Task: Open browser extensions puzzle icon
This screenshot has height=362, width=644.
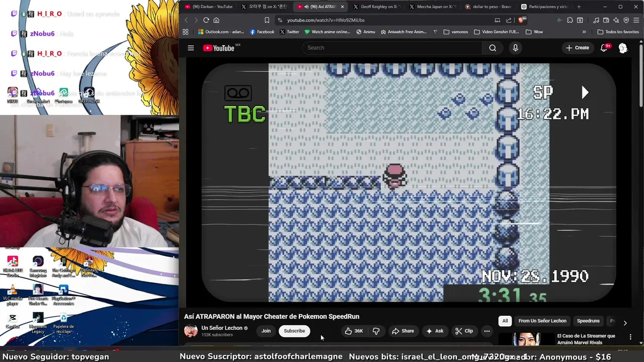Action: coord(570,20)
